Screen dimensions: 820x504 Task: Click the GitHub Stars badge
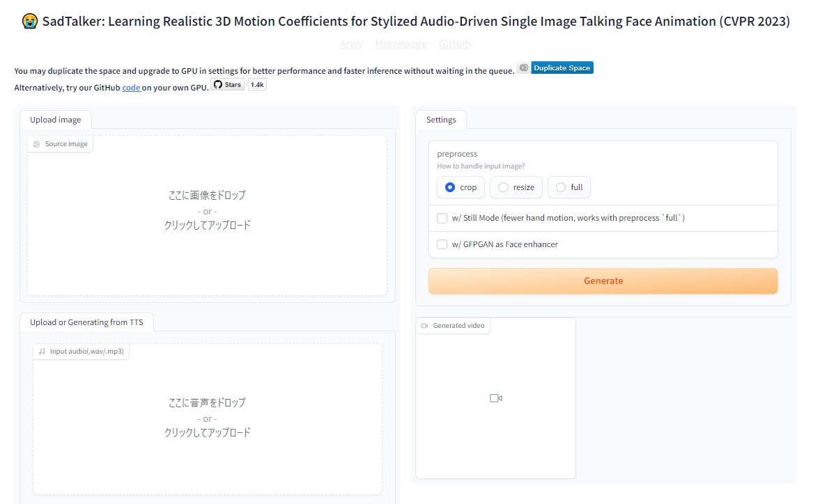(x=228, y=85)
